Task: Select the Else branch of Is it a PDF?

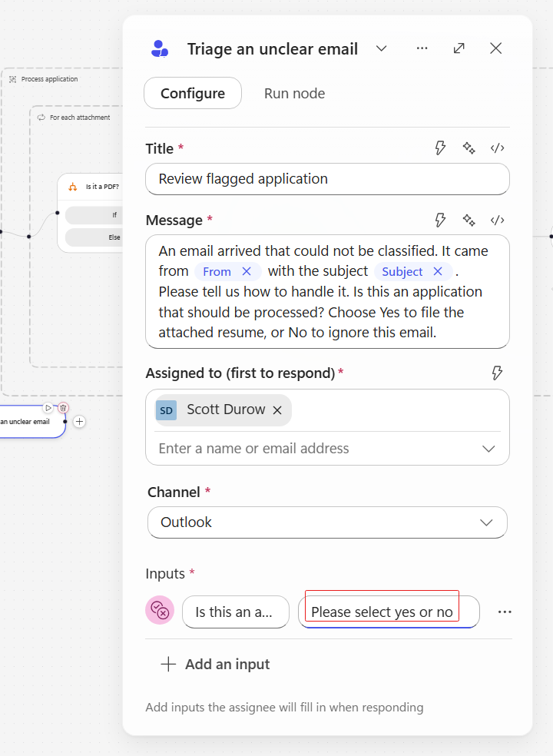Action: click(x=94, y=237)
